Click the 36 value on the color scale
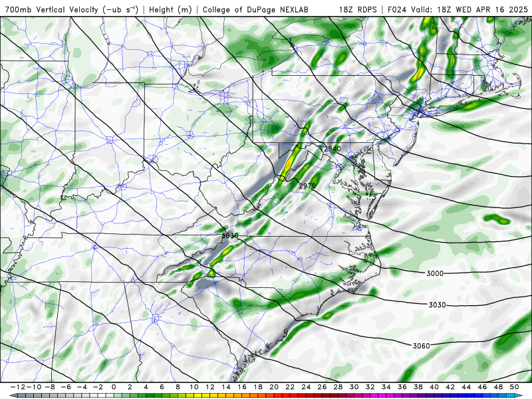 point(402,387)
